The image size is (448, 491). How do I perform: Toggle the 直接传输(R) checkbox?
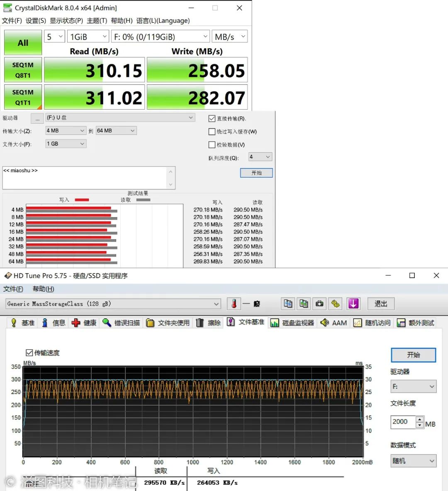pos(212,118)
